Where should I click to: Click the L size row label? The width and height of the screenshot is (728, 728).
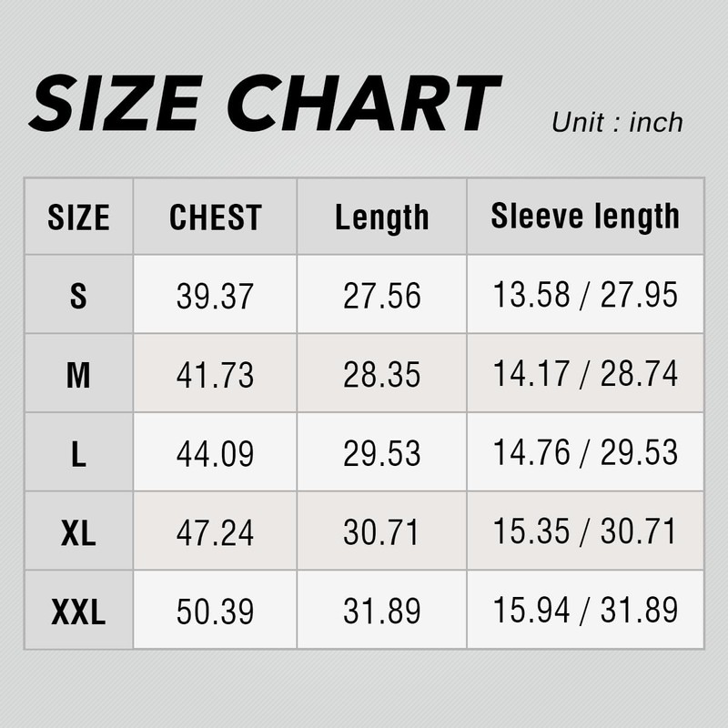(78, 454)
